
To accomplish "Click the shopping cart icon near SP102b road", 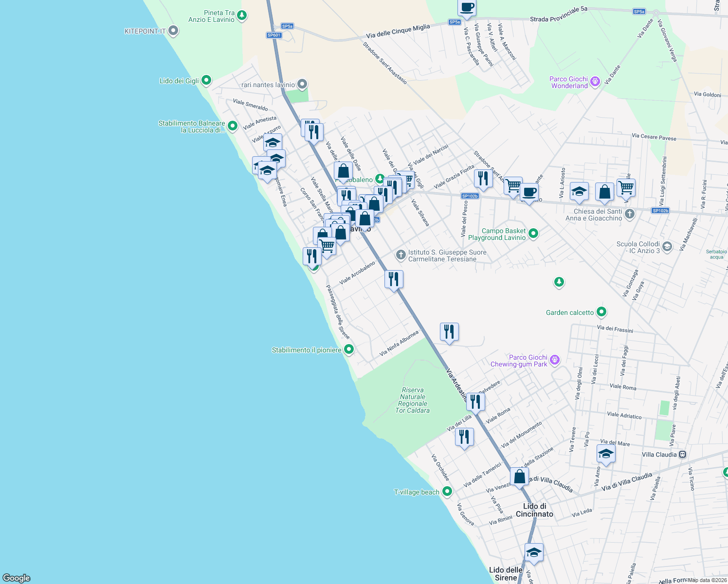I will click(x=512, y=186).
